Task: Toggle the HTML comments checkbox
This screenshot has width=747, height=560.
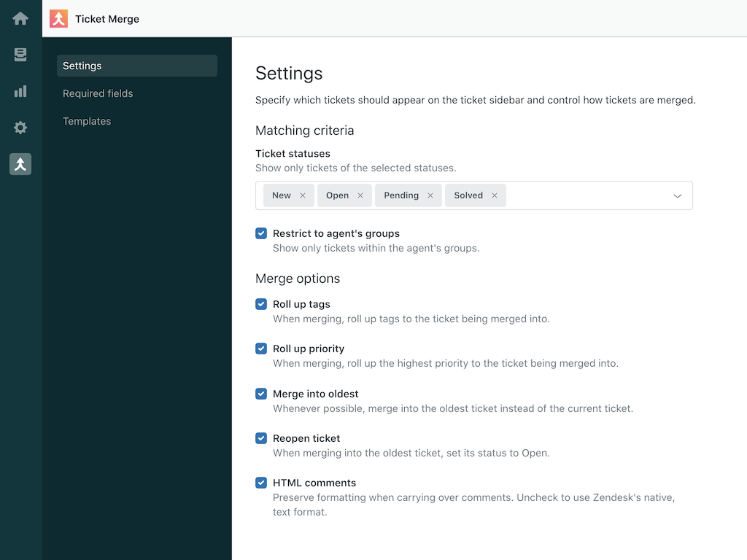Action: 261,483
